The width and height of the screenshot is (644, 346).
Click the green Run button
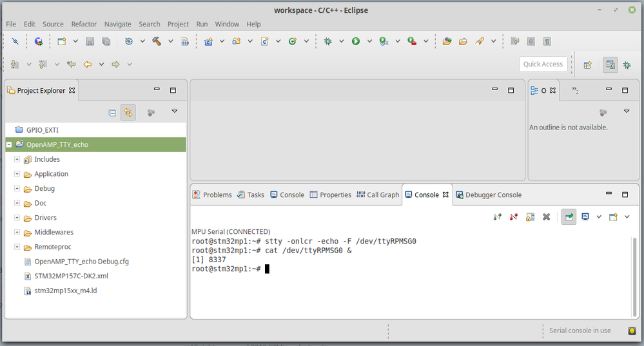coord(356,41)
